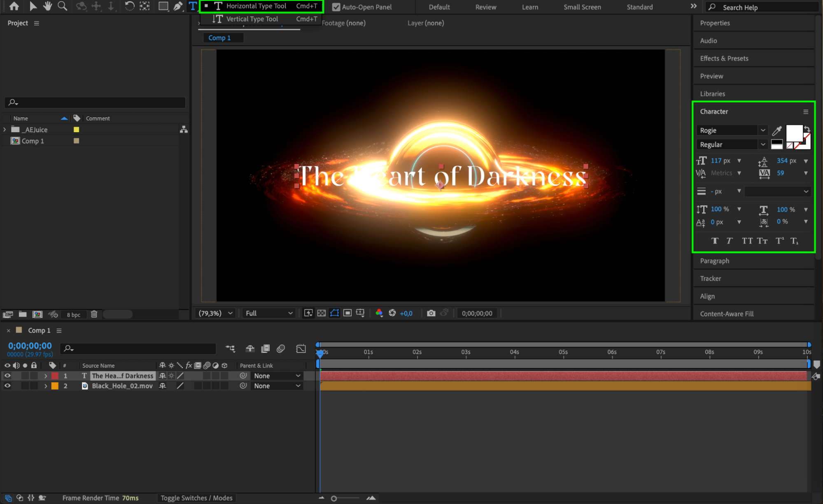
Task: Enable Faux Bold in Character panel
Action: tap(715, 241)
